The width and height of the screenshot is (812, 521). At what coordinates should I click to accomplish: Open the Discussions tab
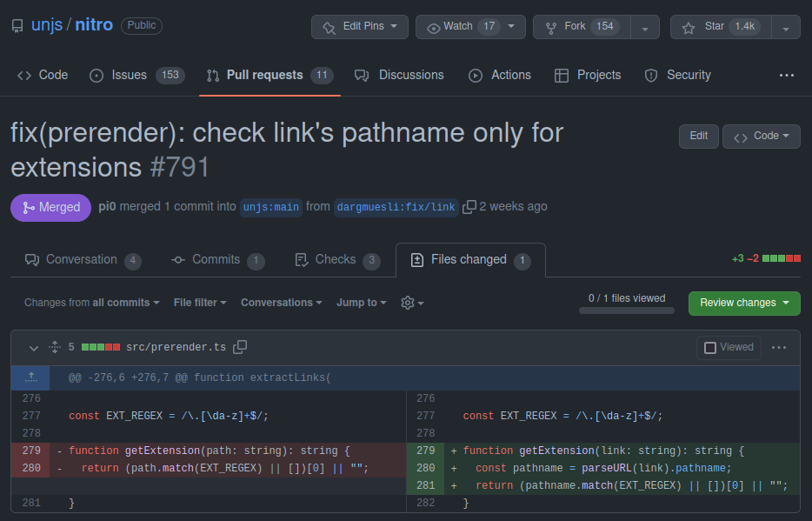pos(399,75)
